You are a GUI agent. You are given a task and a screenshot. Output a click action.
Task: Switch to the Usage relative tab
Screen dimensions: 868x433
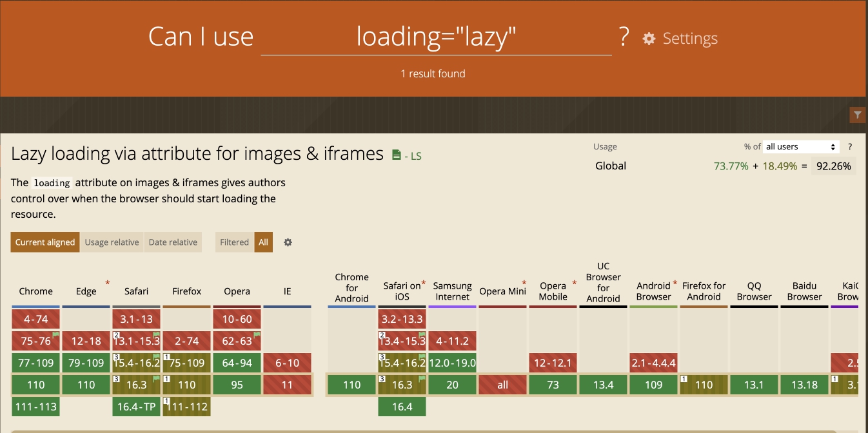click(112, 242)
